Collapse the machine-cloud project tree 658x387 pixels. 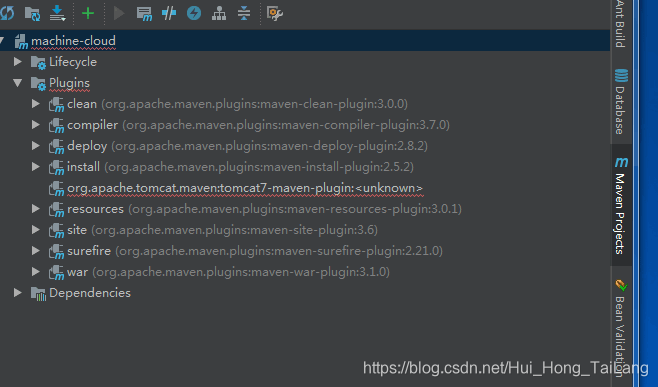click(3, 41)
